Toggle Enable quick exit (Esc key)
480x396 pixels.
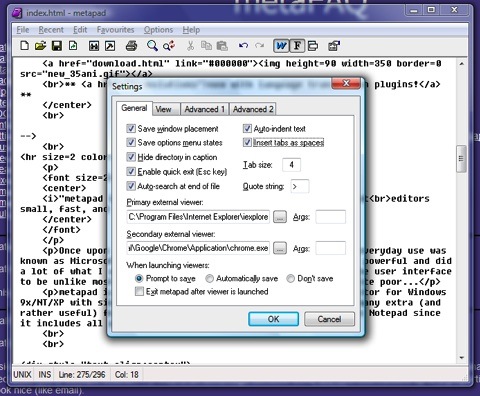[x=131, y=172]
